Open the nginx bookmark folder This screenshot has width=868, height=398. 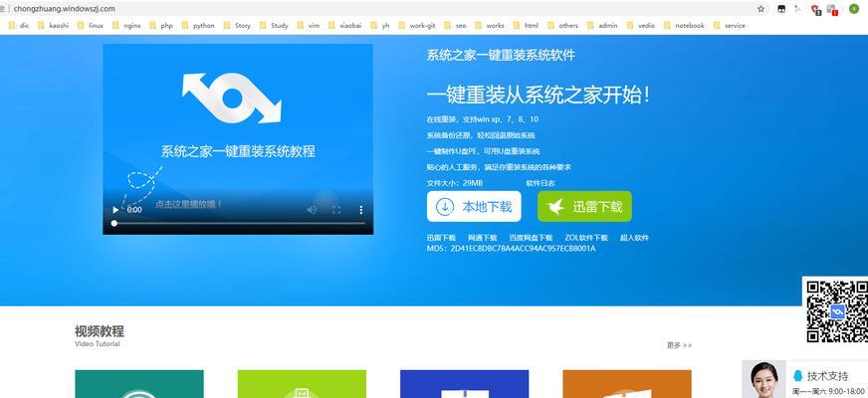pyautogui.click(x=126, y=26)
